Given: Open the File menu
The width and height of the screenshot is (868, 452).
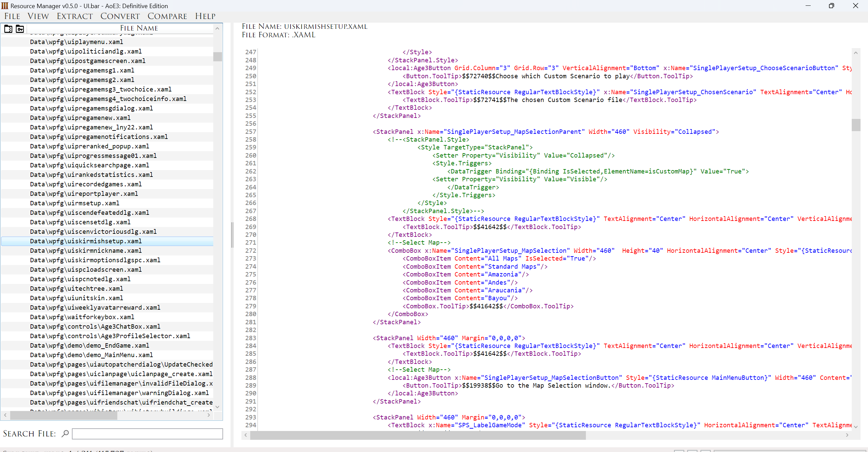Looking at the screenshot, I should pos(12,16).
